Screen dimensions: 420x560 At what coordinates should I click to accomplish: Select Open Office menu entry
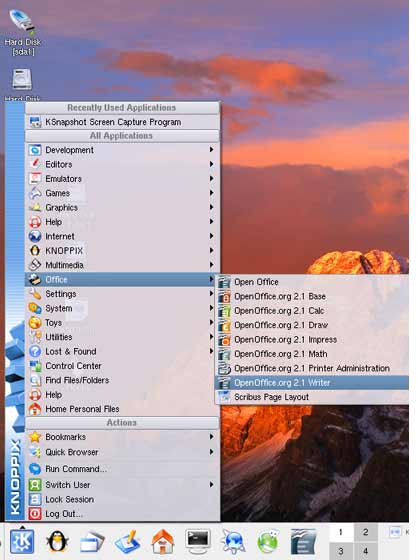pyautogui.click(x=312, y=282)
